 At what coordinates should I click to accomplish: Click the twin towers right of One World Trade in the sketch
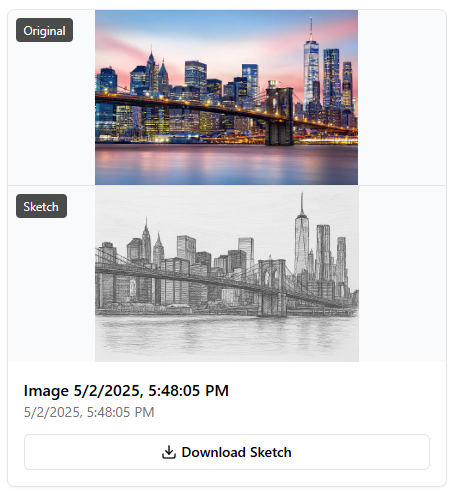(x=323, y=252)
